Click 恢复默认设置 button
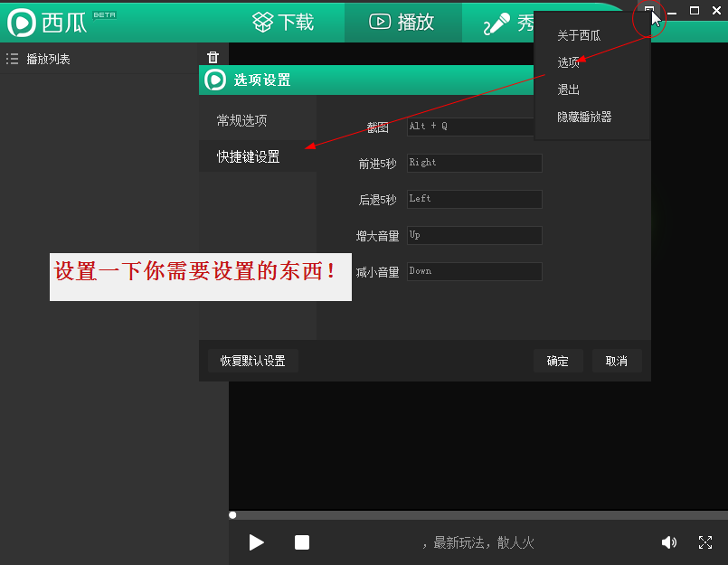 253,361
